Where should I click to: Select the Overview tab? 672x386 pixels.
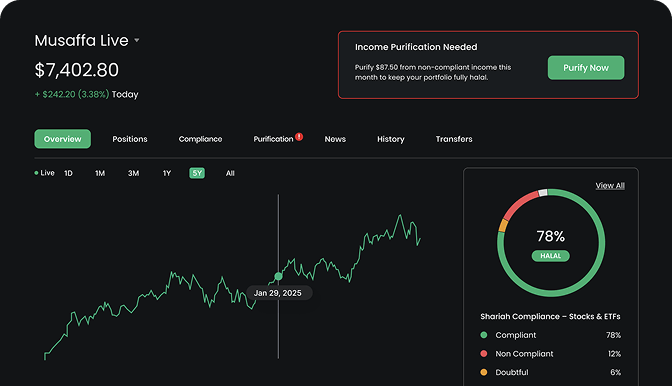pyautogui.click(x=63, y=139)
